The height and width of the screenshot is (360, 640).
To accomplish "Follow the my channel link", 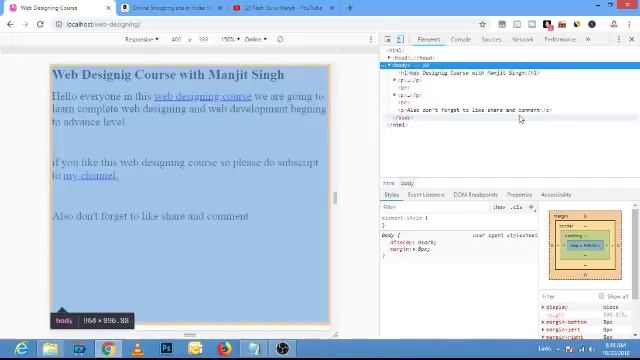I will click(91, 176).
